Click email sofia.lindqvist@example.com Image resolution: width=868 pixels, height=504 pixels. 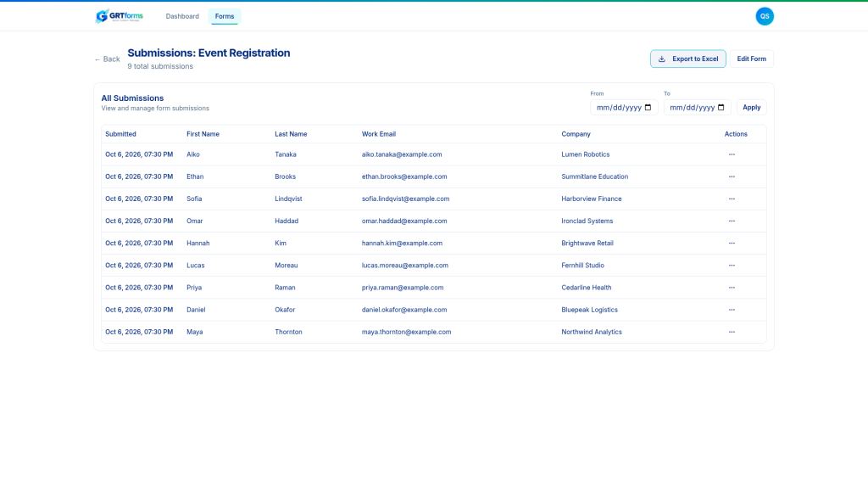(x=406, y=199)
